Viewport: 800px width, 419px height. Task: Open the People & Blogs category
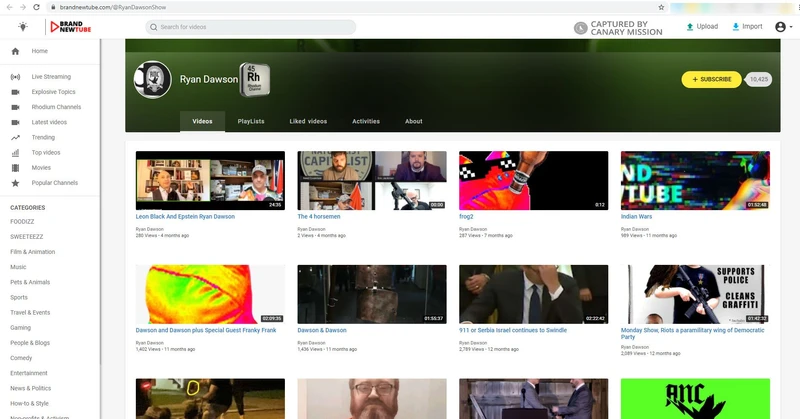30,343
